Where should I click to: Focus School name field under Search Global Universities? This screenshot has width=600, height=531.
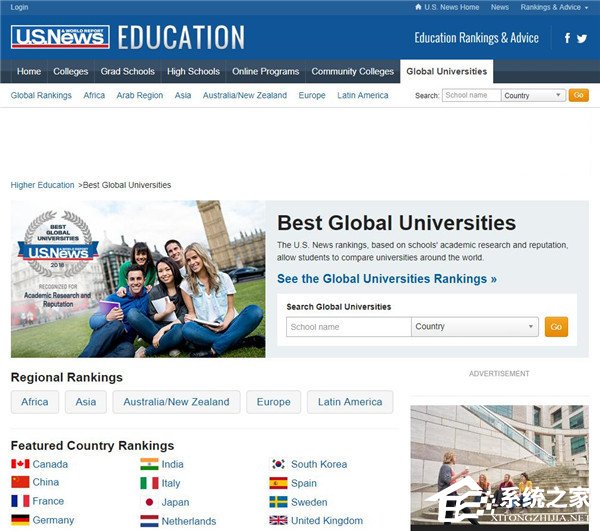click(349, 327)
